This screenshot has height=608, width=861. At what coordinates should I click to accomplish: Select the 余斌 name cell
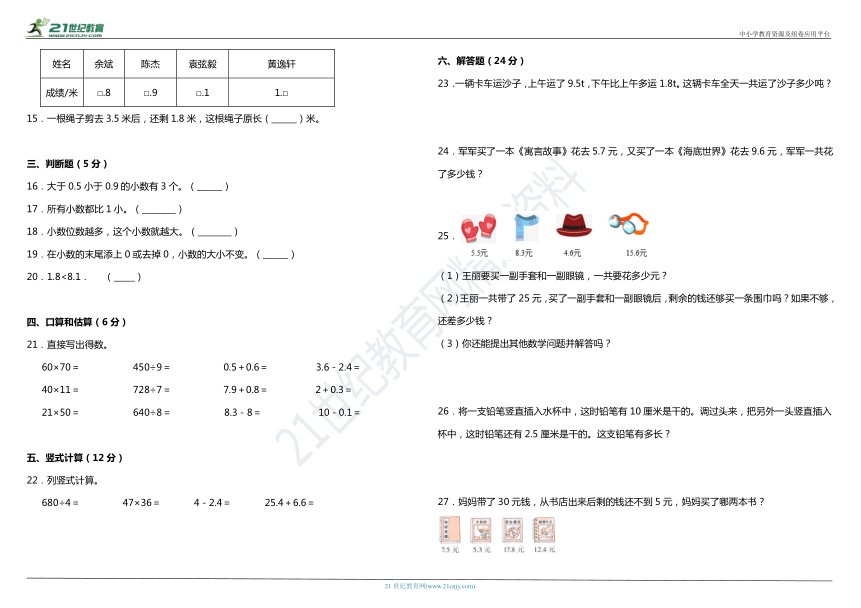(x=104, y=64)
